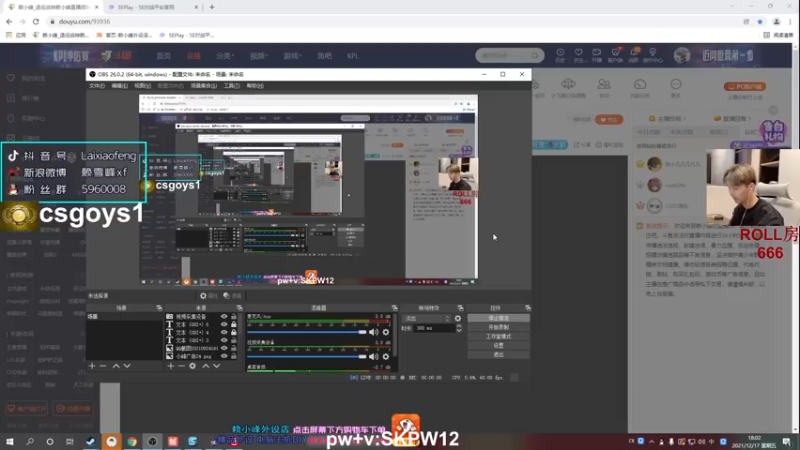The height and width of the screenshot is (450, 800).
Task: Open Windows taskbar search
Action: coord(30,441)
